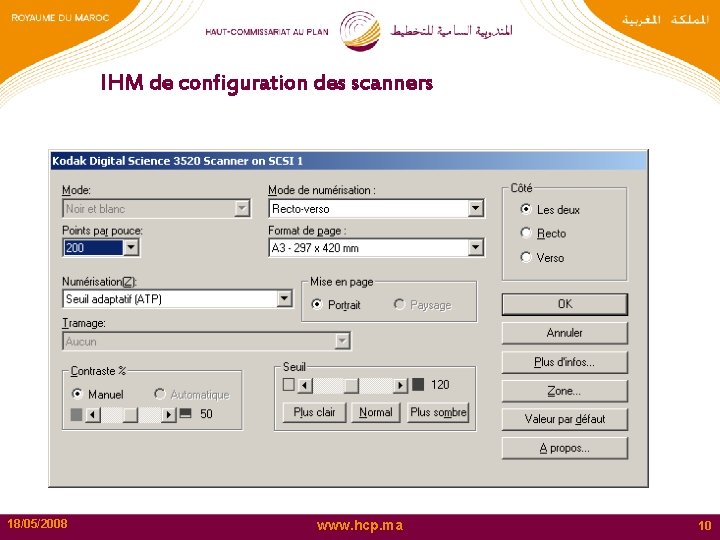The image size is (720, 540).
Task: Click the Seuil value 120
Action: [x=440, y=385]
